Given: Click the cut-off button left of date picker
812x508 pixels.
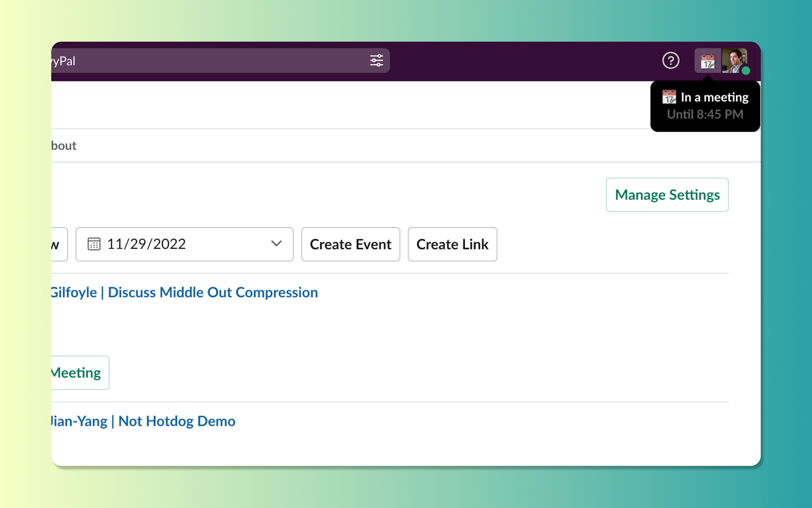Looking at the screenshot, I should tap(58, 244).
